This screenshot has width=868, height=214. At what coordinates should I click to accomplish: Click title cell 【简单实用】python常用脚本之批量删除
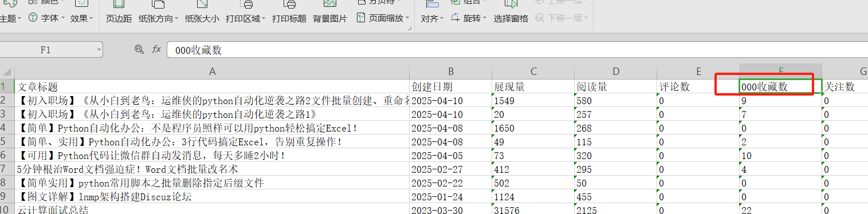(212, 183)
